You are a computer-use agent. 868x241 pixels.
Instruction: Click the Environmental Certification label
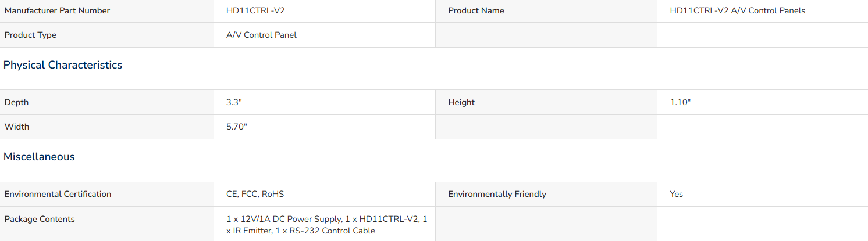(x=58, y=194)
